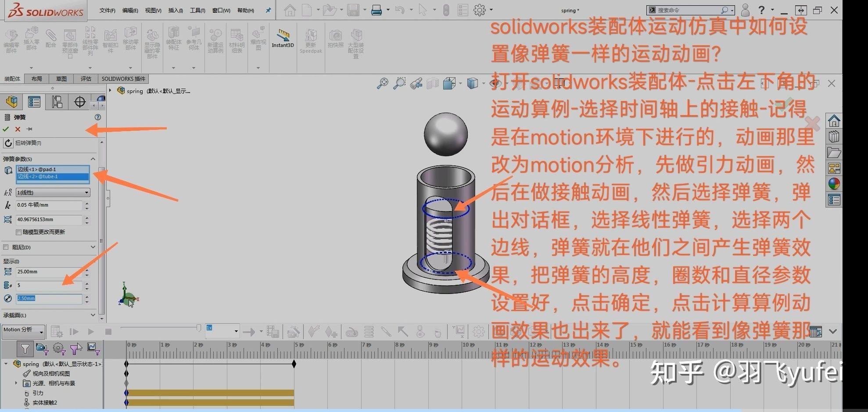Select torsional spring 扭转弹簧 option

(x=23, y=143)
